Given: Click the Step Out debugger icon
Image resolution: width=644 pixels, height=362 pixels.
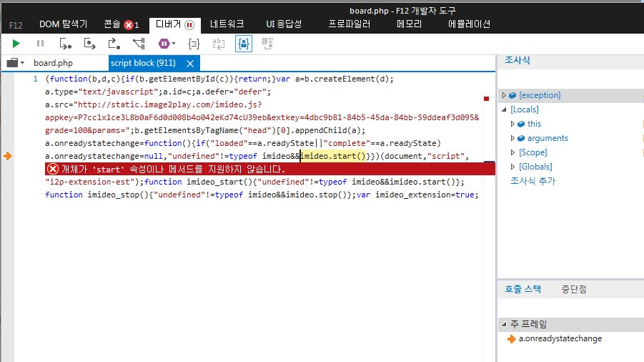Looking at the screenshot, I should click(x=114, y=44).
